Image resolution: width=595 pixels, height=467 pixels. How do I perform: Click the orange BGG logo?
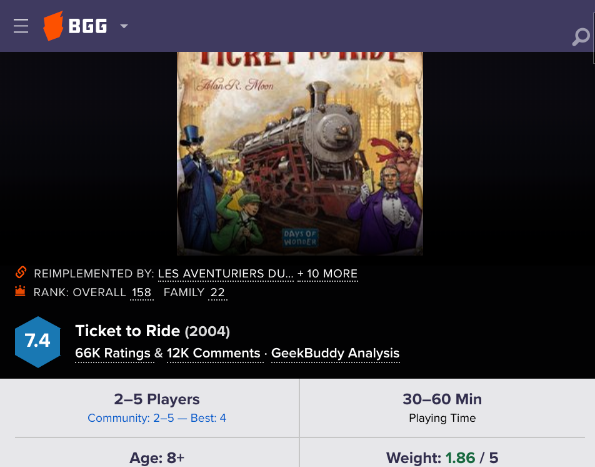coord(75,26)
